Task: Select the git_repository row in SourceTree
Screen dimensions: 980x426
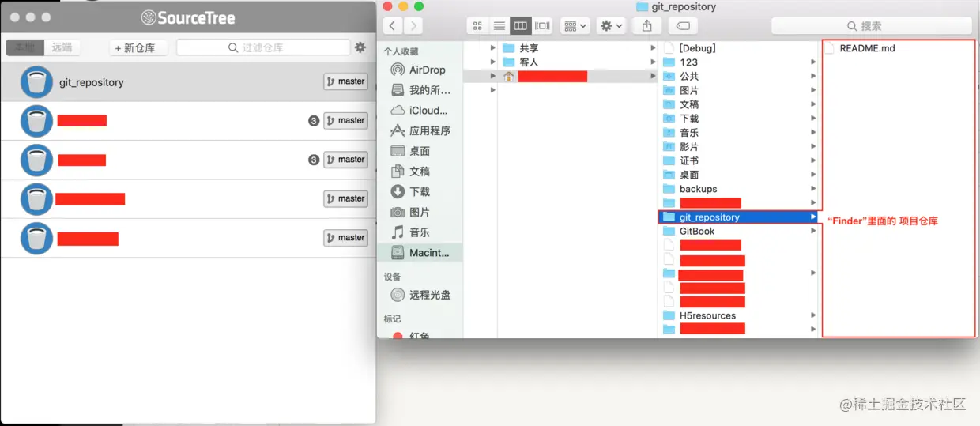Action: [187, 82]
